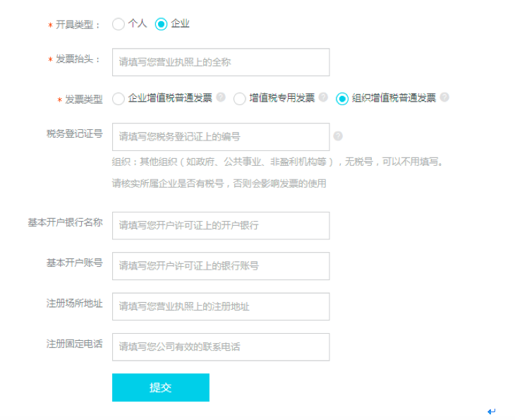This screenshot has height=420, width=515.
Task: Click help icon beside 企业增值税普通发票
Action: (x=221, y=97)
